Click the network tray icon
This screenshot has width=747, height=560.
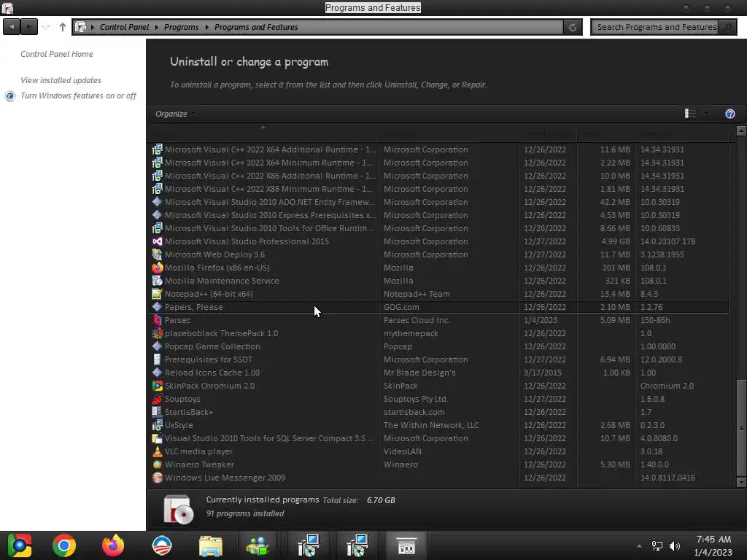point(657,545)
